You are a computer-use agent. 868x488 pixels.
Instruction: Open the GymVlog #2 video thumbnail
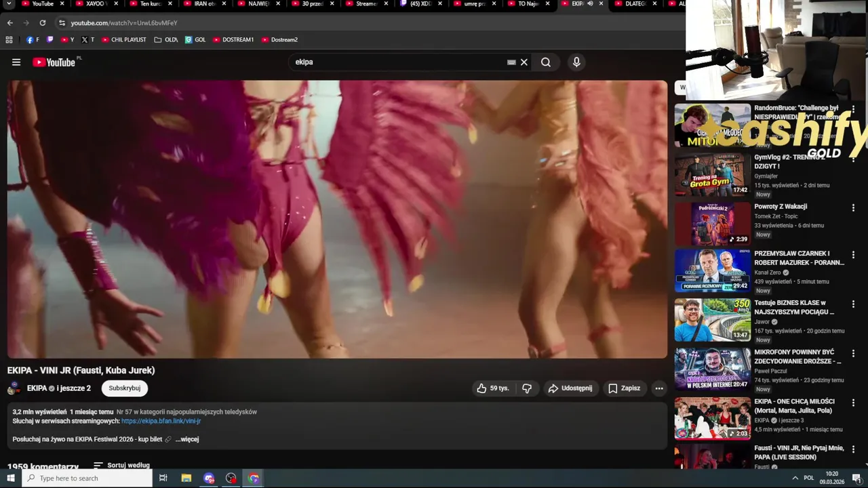pos(713,174)
